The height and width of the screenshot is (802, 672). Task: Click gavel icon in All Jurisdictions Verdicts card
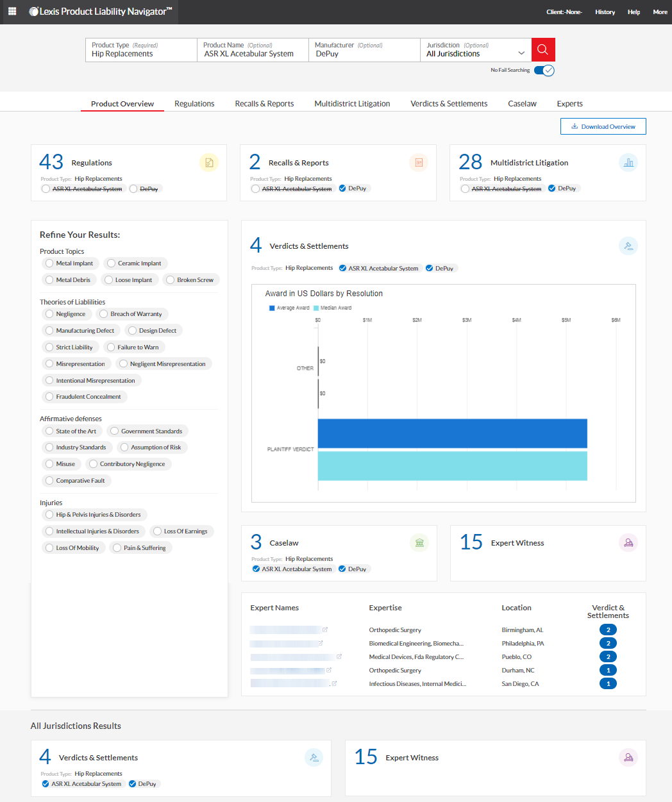(x=314, y=758)
